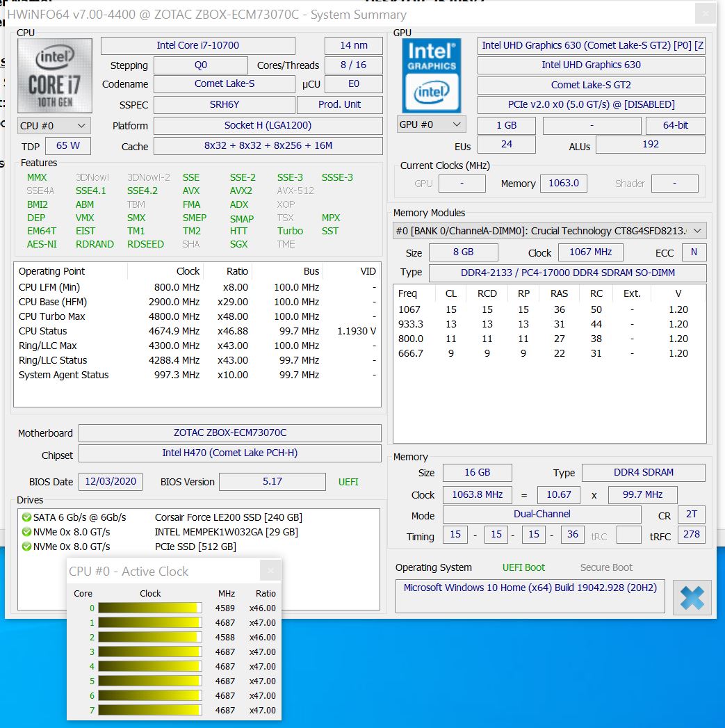This screenshot has height=728, width=725.
Task: Click Core 1 ratio x47.00 value
Action: pos(262,622)
